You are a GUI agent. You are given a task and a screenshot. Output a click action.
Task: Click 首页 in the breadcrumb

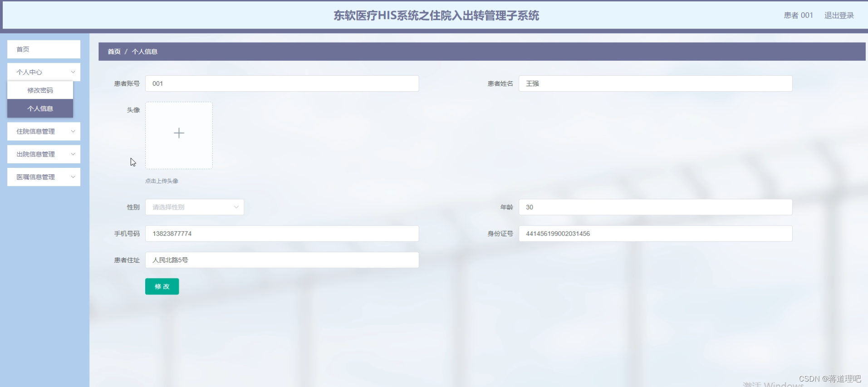[x=114, y=52]
